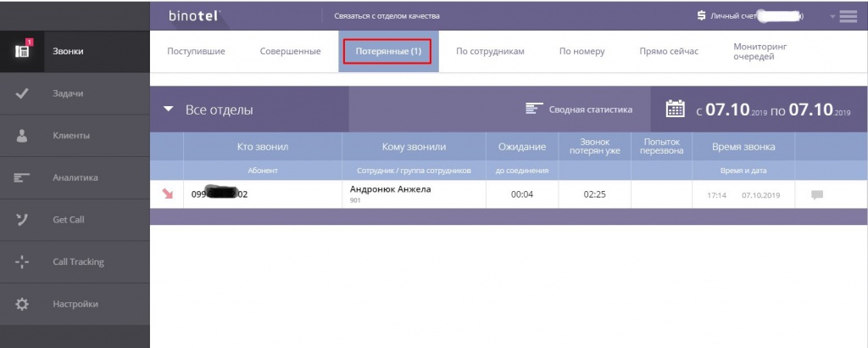Select Get Call in the sidebar menu
The image size is (868, 348).
pyautogui.click(x=68, y=220)
